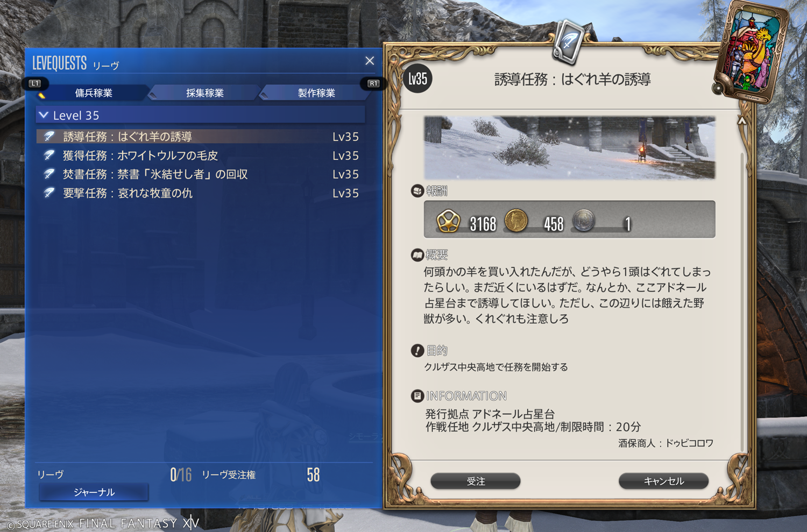Click the tarot card plate illustration

click(750, 51)
